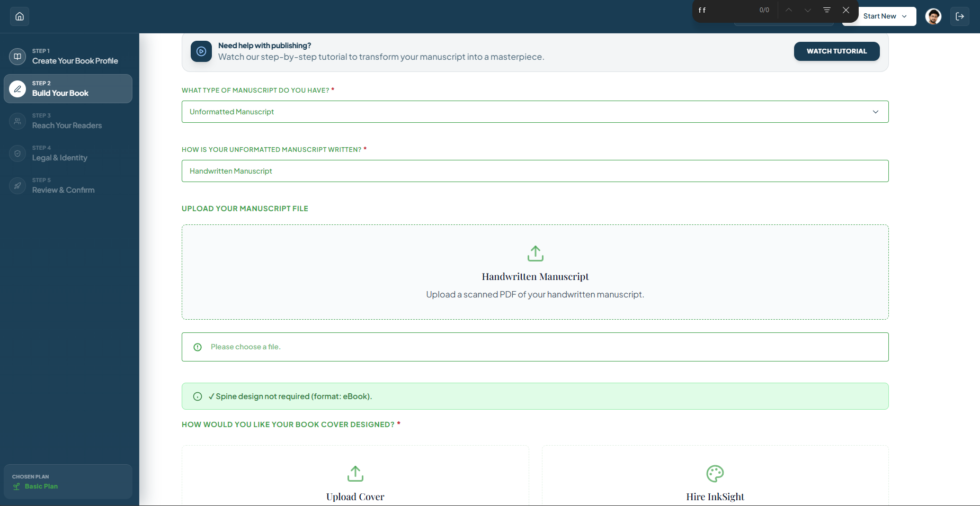This screenshot has height=506, width=980.
Task: Select the Upload Cover option card
Action: click(x=355, y=475)
